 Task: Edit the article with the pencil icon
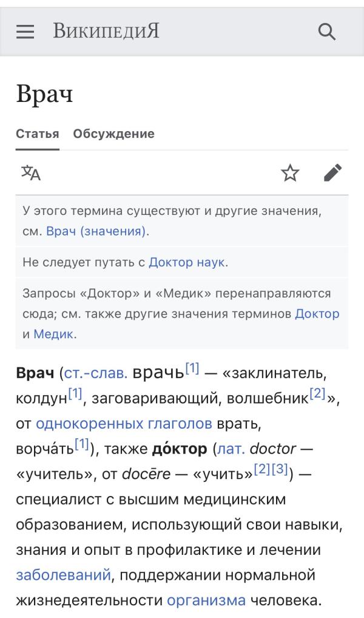click(331, 172)
